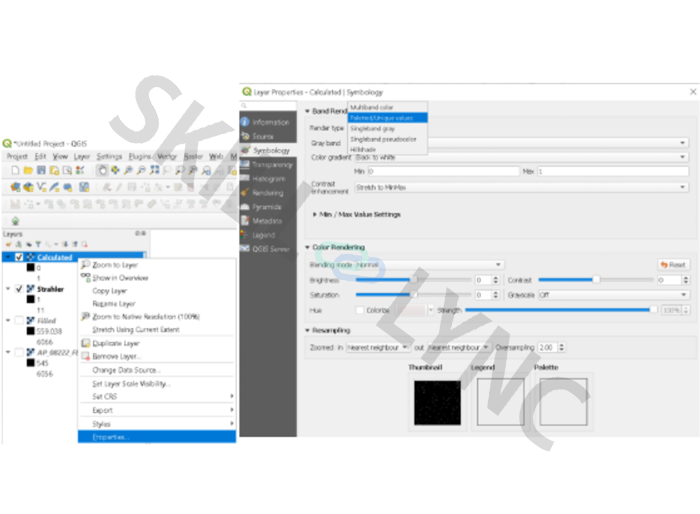Click the Add Group icon in Layers panel

tap(18, 244)
